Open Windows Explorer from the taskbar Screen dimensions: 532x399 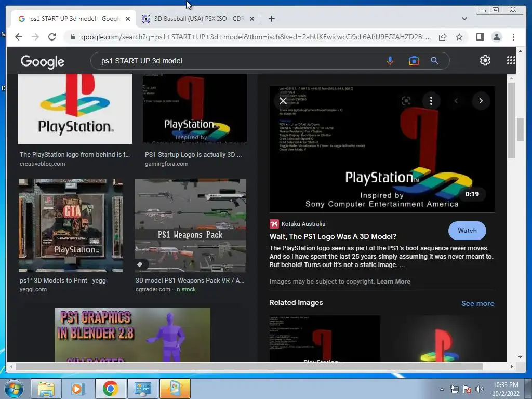pyautogui.click(x=46, y=389)
